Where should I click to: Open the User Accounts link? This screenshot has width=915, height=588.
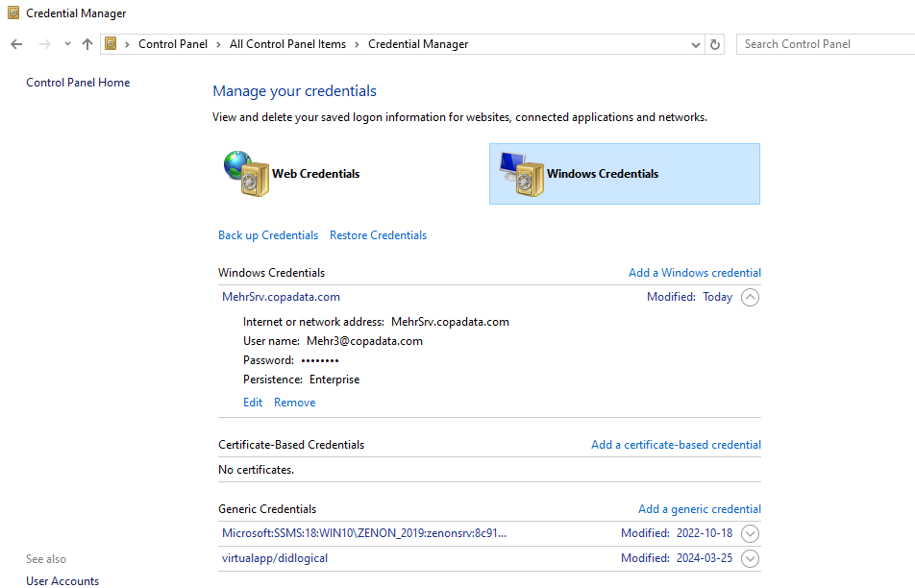click(62, 580)
